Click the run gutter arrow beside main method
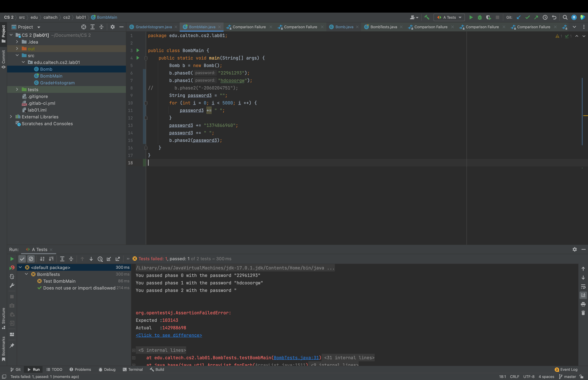 click(138, 58)
